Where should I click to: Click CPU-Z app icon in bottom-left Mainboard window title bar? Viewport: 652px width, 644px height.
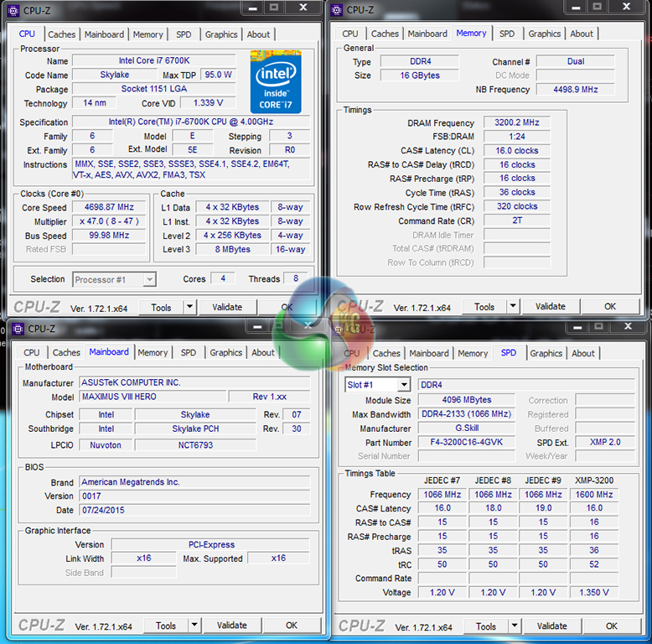(x=18, y=329)
